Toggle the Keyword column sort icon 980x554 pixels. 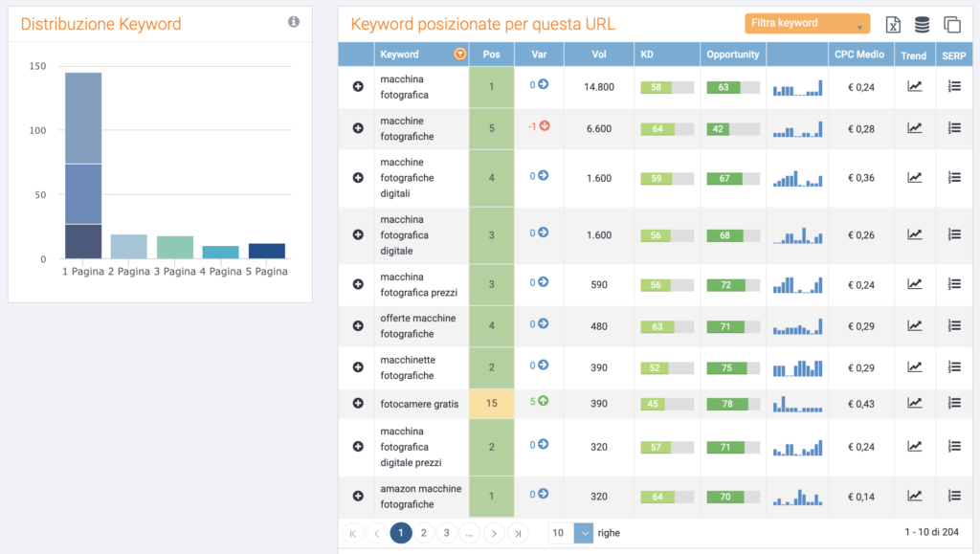click(x=460, y=55)
